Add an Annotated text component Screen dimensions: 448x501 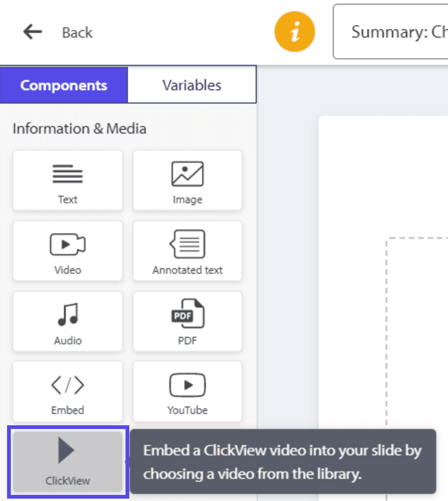click(x=187, y=251)
